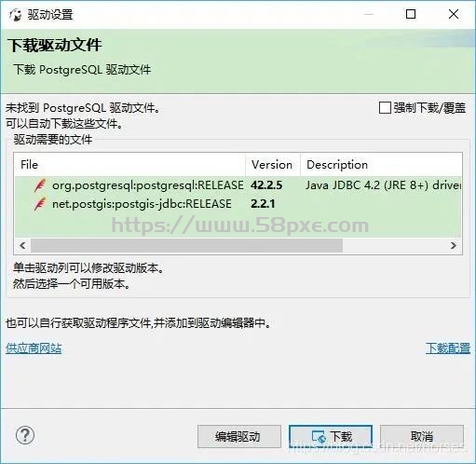Image resolution: width=476 pixels, height=464 pixels.
Task: Click the 取消 button
Action: pos(422,437)
